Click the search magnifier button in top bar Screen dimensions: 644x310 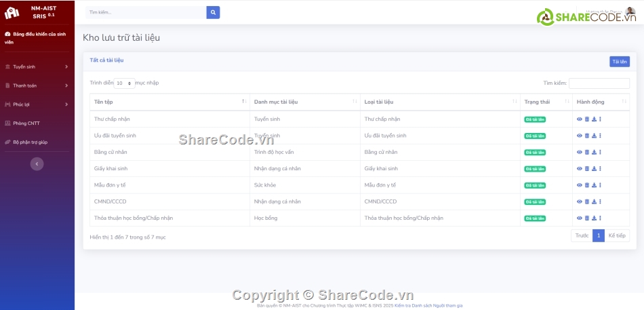(x=213, y=12)
